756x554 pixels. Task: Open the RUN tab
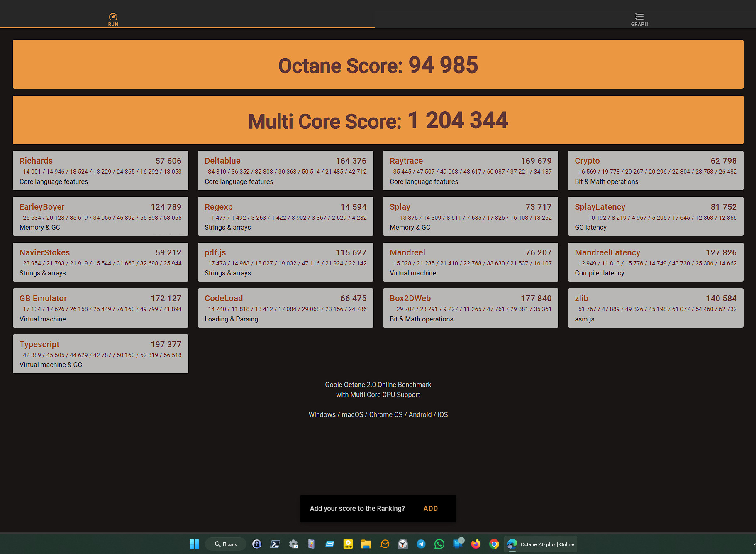coord(113,19)
